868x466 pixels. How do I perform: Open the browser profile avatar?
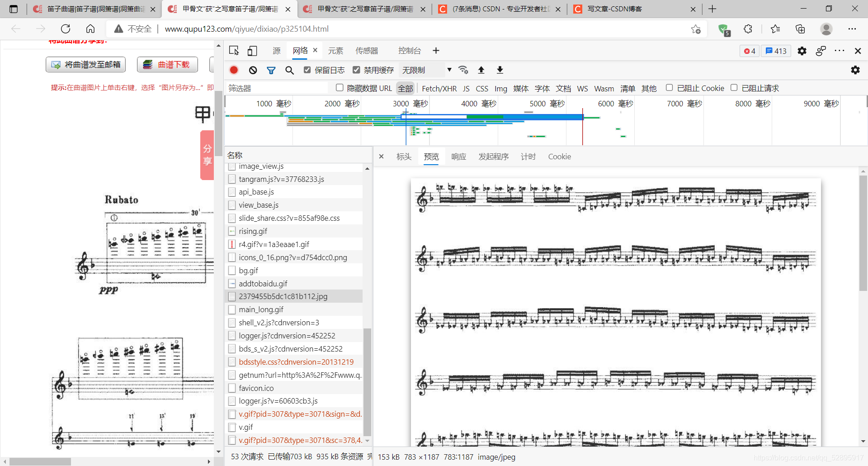pyautogui.click(x=826, y=29)
